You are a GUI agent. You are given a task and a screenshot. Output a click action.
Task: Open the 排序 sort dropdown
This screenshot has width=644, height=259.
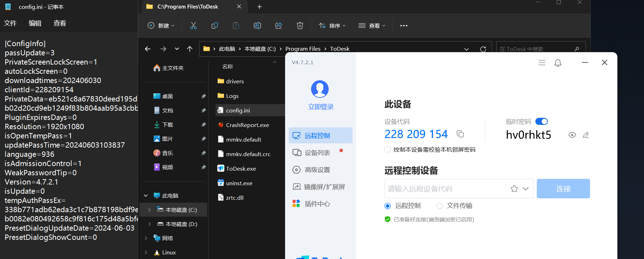click(332, 26)
